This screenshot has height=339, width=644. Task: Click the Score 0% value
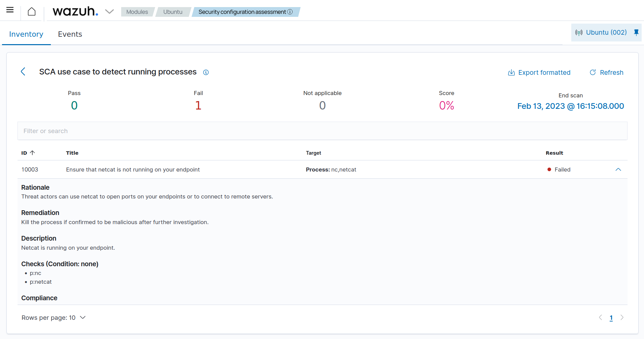pyautogui.click(x=447, y=105)
